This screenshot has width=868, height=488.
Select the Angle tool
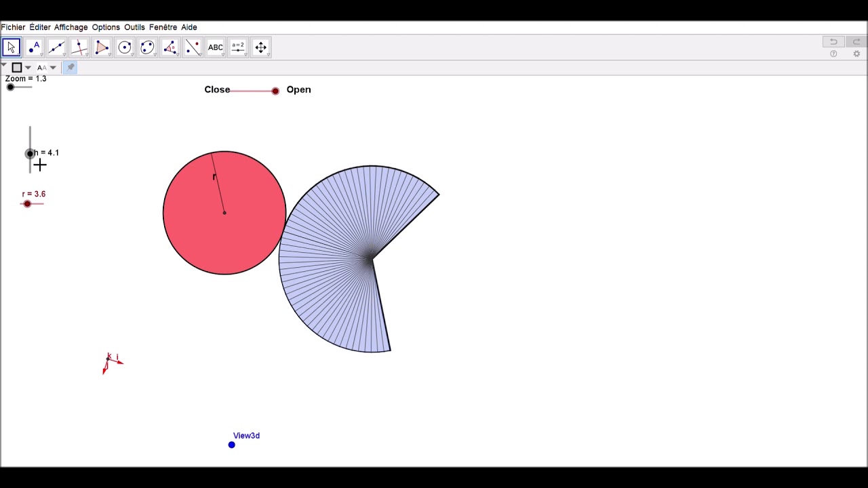170,47
